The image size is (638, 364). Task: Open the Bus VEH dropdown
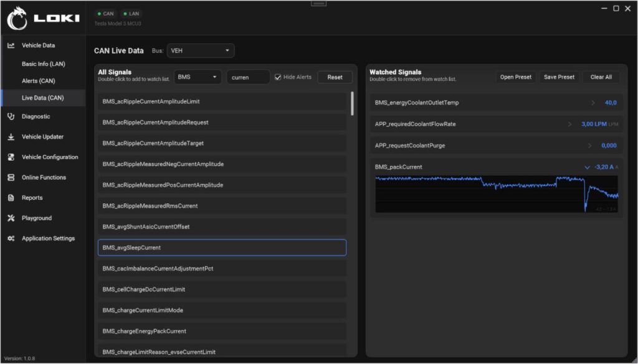coord(201,51)
